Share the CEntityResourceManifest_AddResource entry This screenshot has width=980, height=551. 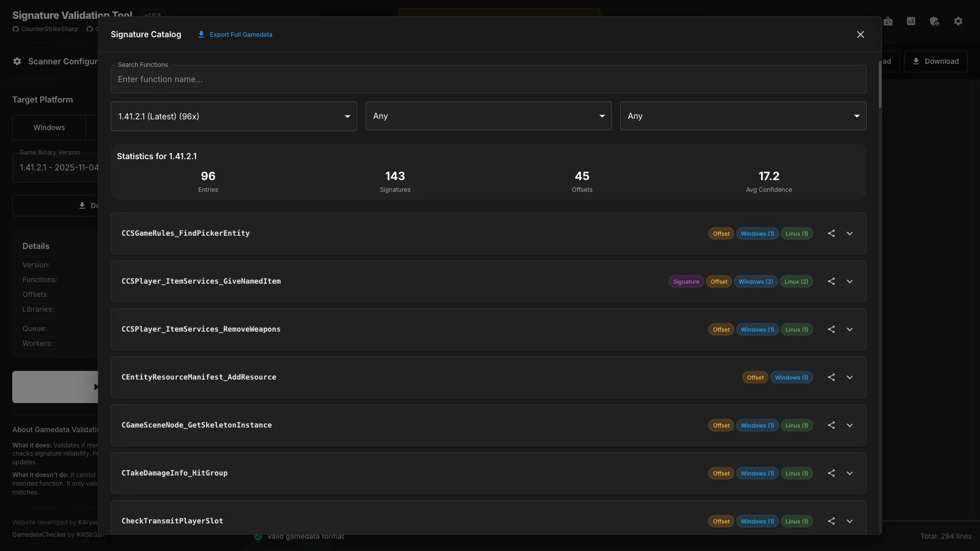[831, 377]
